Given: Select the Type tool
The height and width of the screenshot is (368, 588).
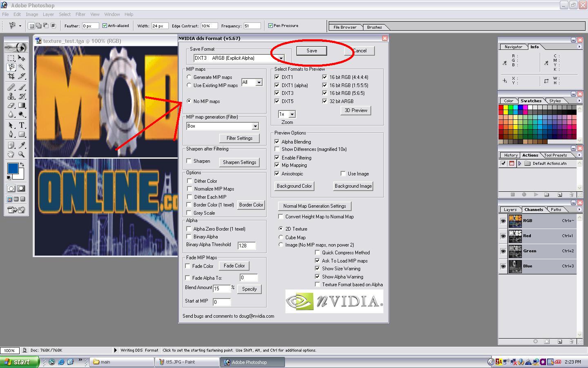Looking at the screenshot, I should [22, 125].
